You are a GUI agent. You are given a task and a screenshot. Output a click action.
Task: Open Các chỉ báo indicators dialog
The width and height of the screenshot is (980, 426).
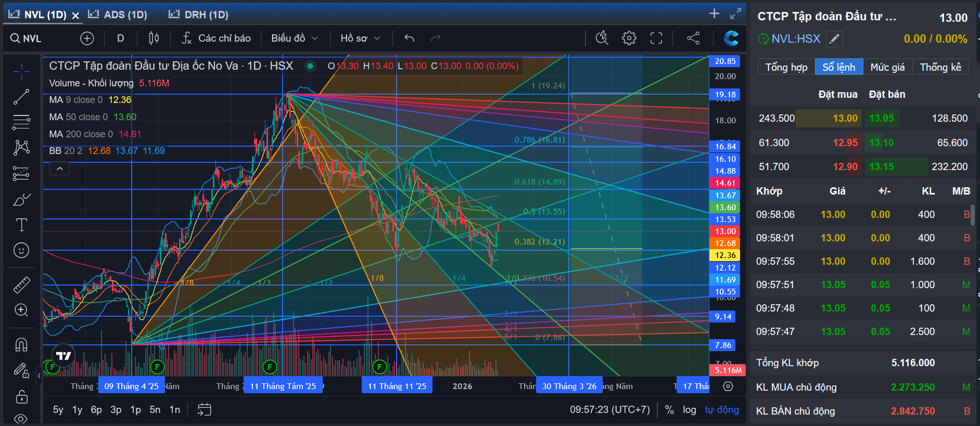click(x=216, y=38)
